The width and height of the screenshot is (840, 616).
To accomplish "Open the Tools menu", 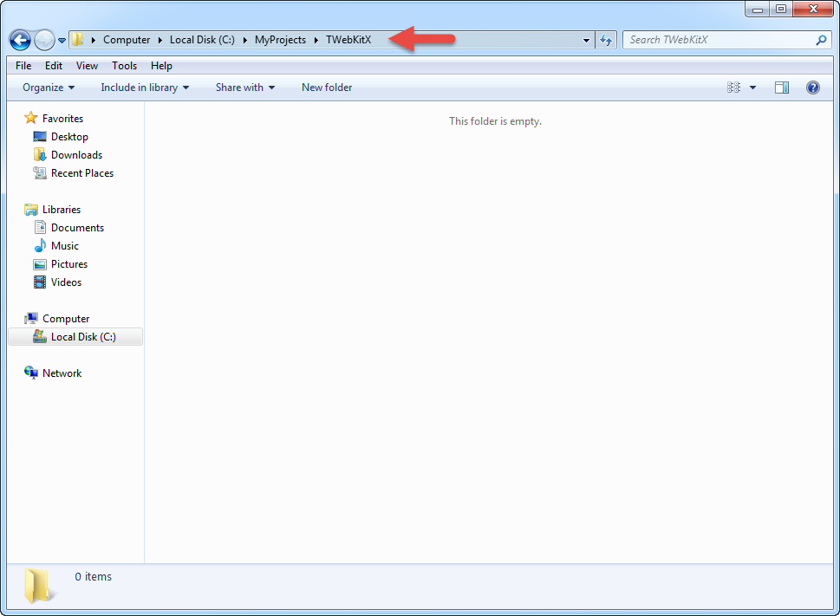I will (124, 66).
